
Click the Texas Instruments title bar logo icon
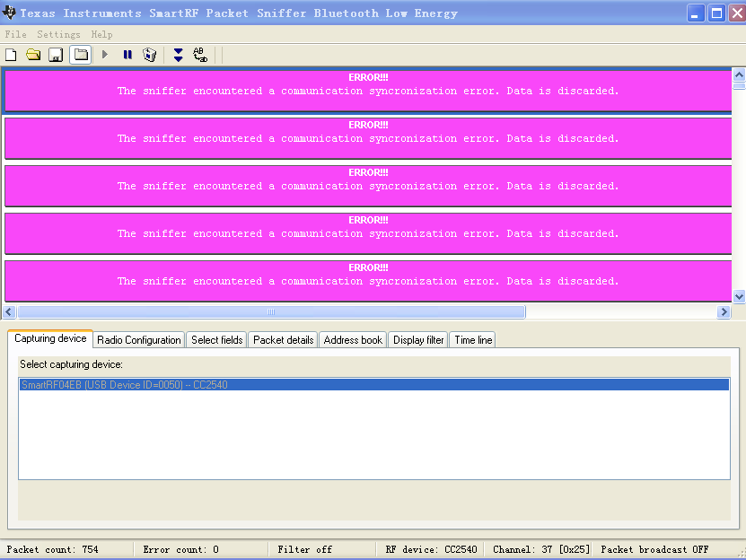pos(9,13)
